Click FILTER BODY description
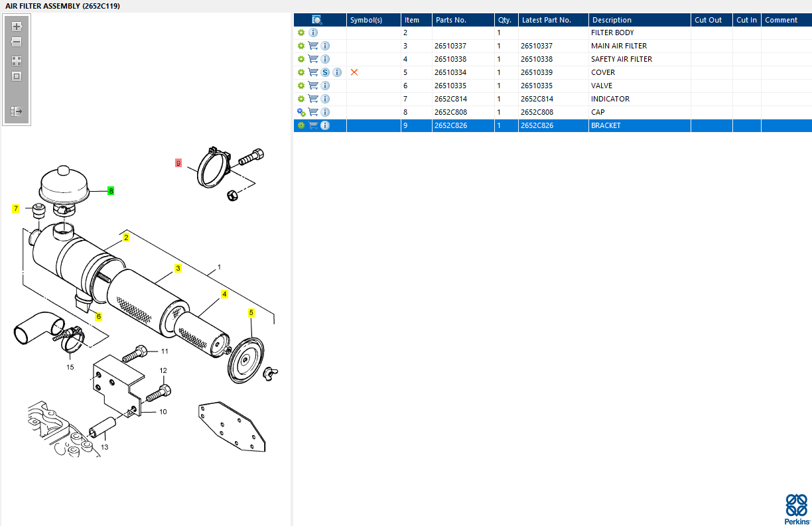The height and width of the screenshot is (526, 812). 612,33
